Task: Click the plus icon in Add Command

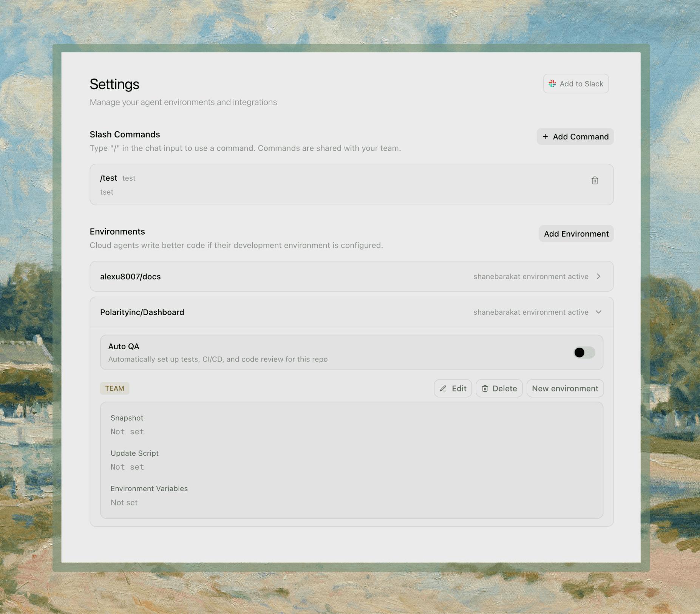Action: [545, 136]
